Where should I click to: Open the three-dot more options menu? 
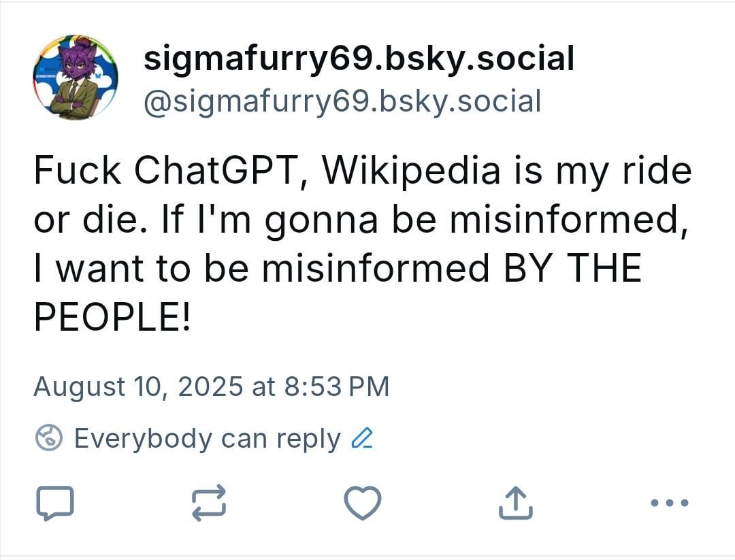click(x=670, y=503)
